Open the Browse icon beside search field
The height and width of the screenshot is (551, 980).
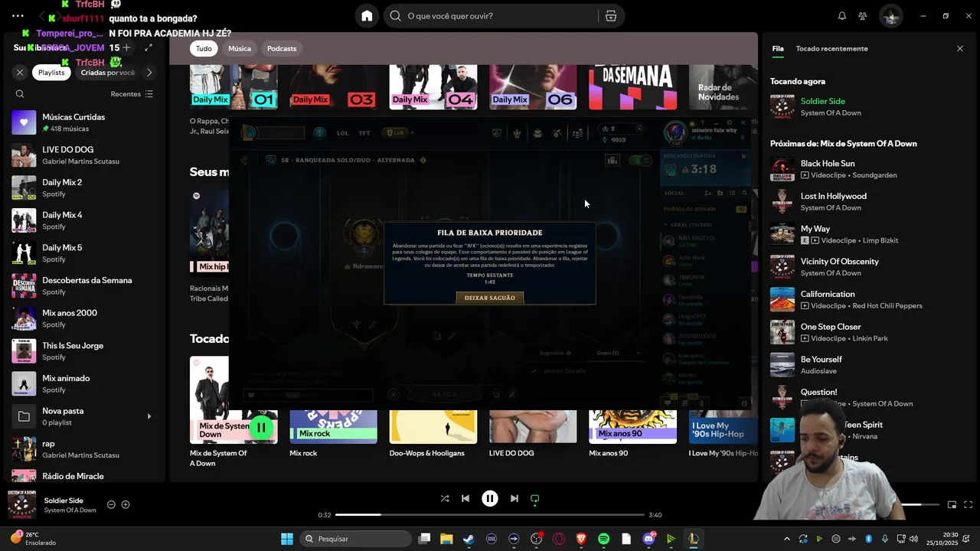[610, 16]
